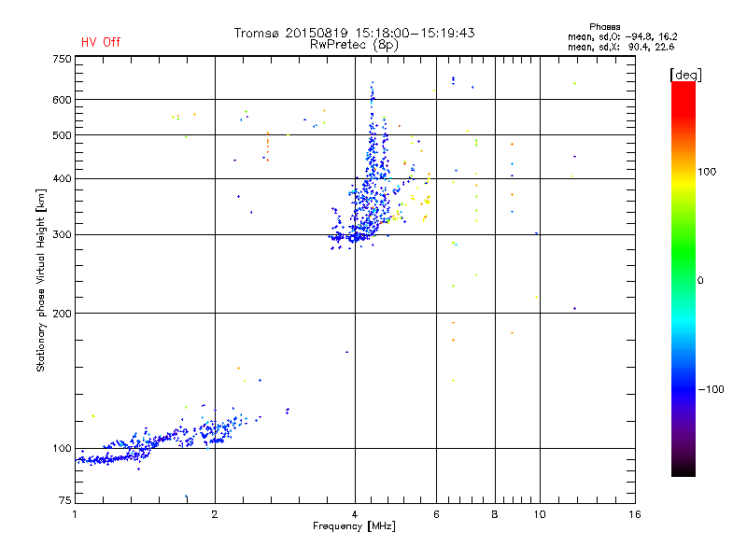Viewport: 747px width, 560px height.
Task: Click the y-axis tick label '600'
Action: [62, 100]
